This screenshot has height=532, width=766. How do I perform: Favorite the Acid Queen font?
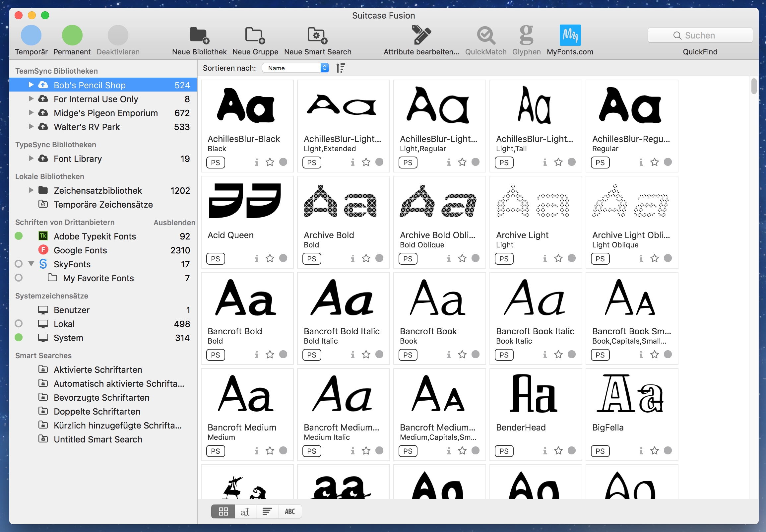270,258
